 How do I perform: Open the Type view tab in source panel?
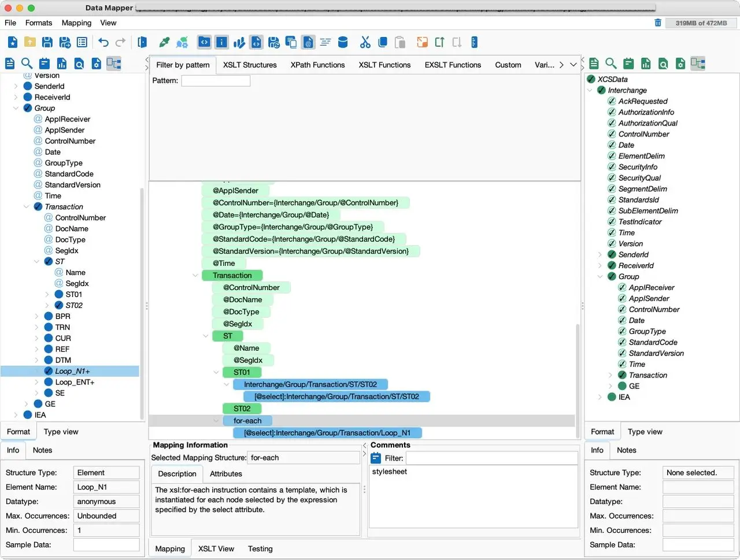point(61,432)
